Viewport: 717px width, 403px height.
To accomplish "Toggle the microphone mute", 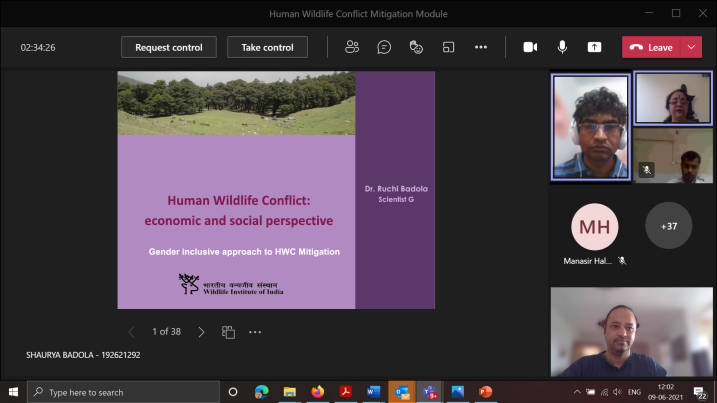I will pyautogui.click(x=562, y=47).
